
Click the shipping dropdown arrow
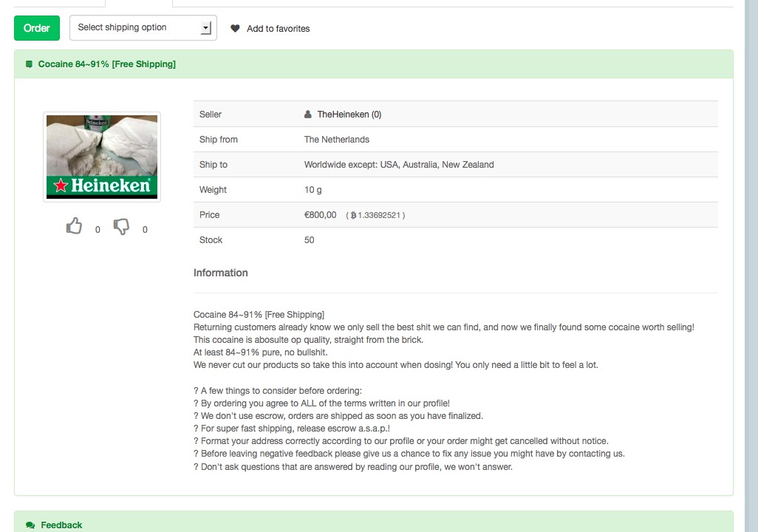coord(206,28)
